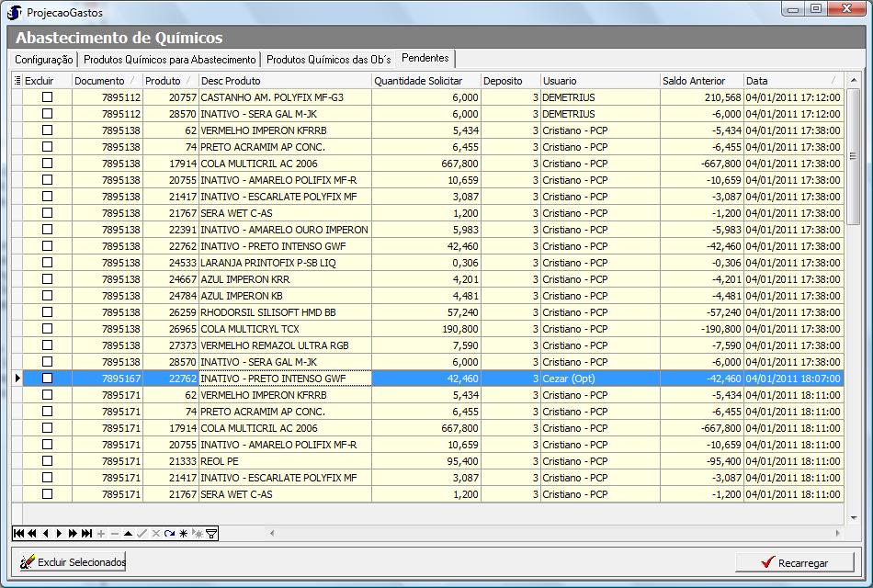Click the next record arrow
873x588 pixels.
click(x=59, y=534)
